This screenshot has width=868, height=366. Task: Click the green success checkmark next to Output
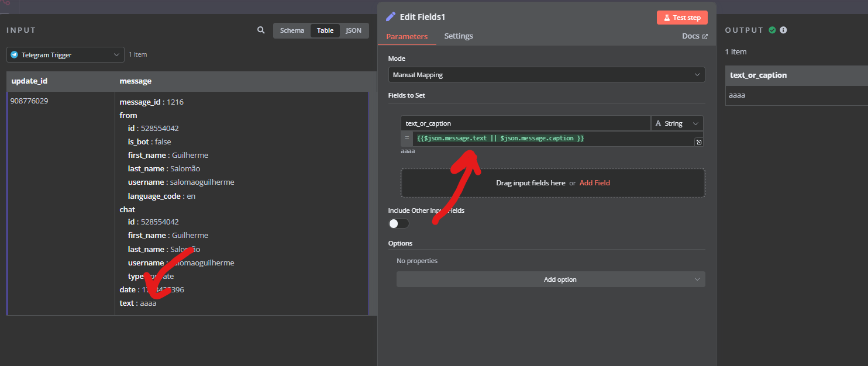tap(772, 30)
